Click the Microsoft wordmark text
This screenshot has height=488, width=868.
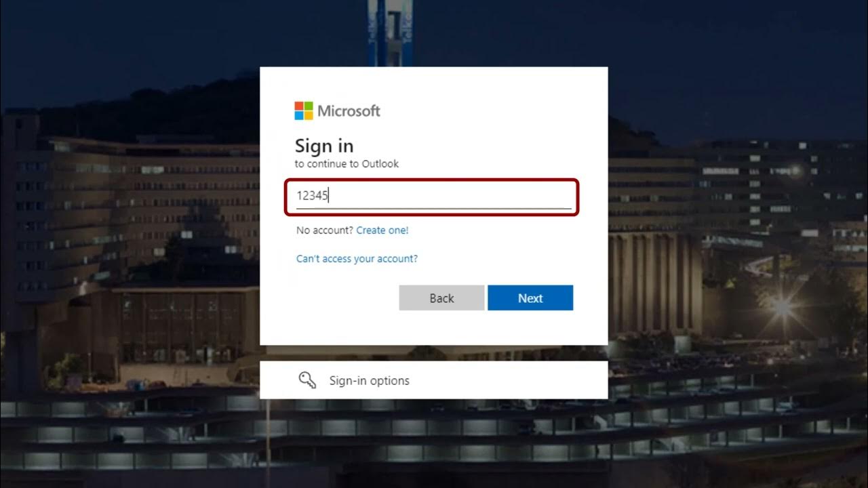point(349,111)
